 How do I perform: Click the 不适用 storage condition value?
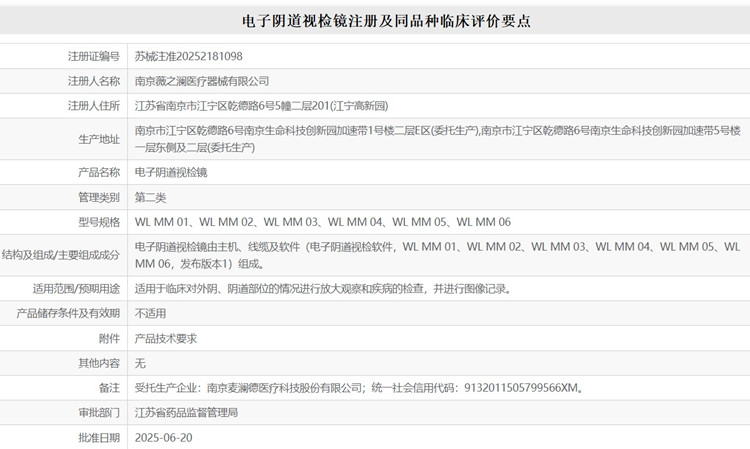point(153,314)
